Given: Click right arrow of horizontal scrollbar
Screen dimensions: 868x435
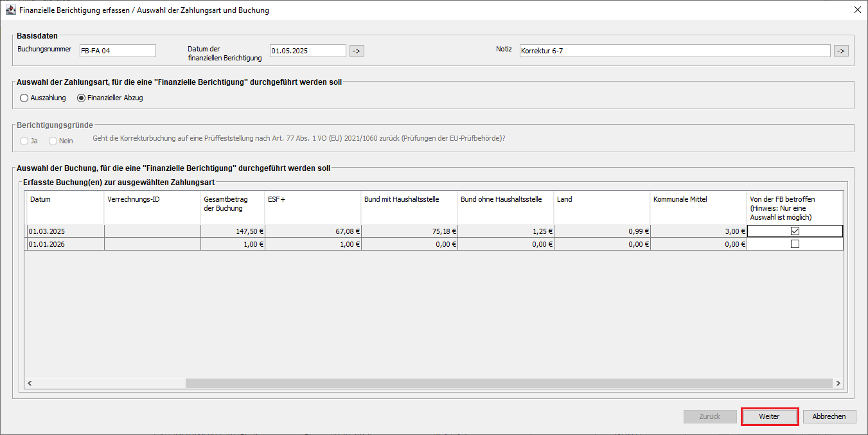Looking at the screenshot, I should 838,384.
